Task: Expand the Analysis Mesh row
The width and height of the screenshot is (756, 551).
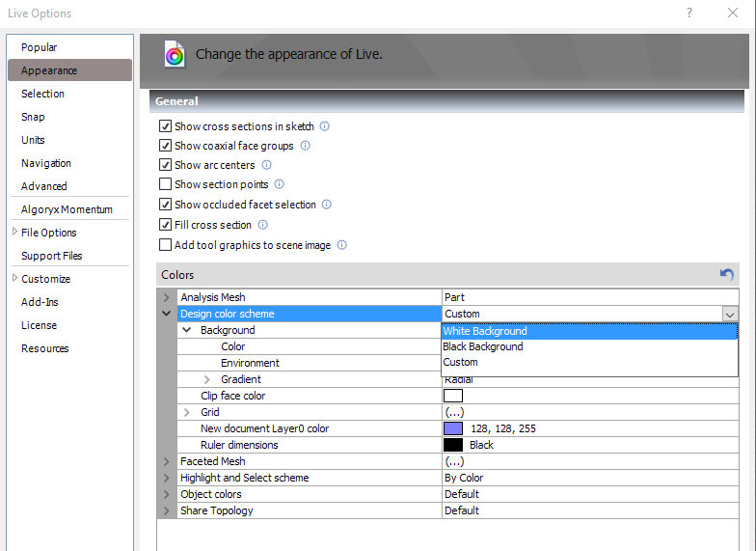Action: (166, 297)
